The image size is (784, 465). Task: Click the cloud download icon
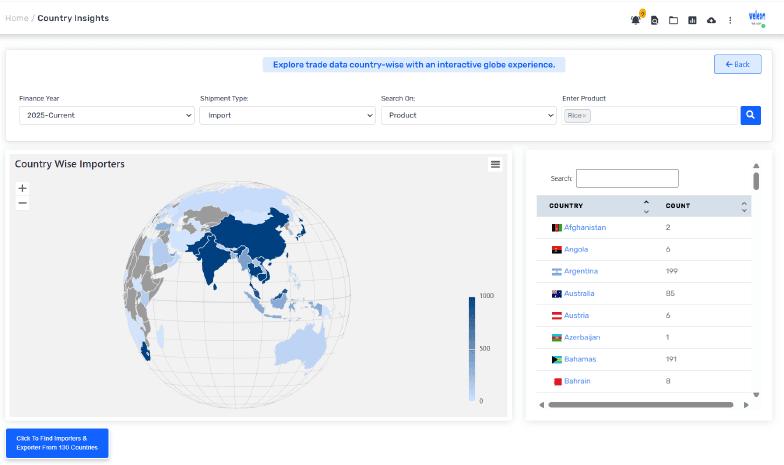(x=711, y=20)
